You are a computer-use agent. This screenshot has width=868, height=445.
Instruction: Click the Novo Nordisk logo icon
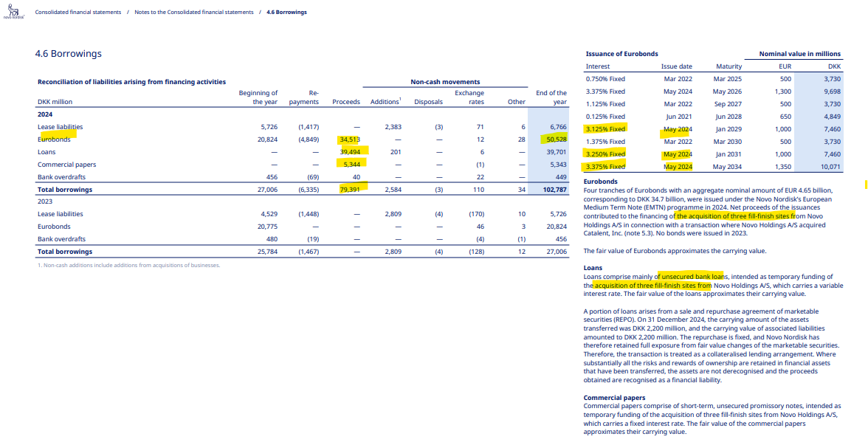click(10, 10)
